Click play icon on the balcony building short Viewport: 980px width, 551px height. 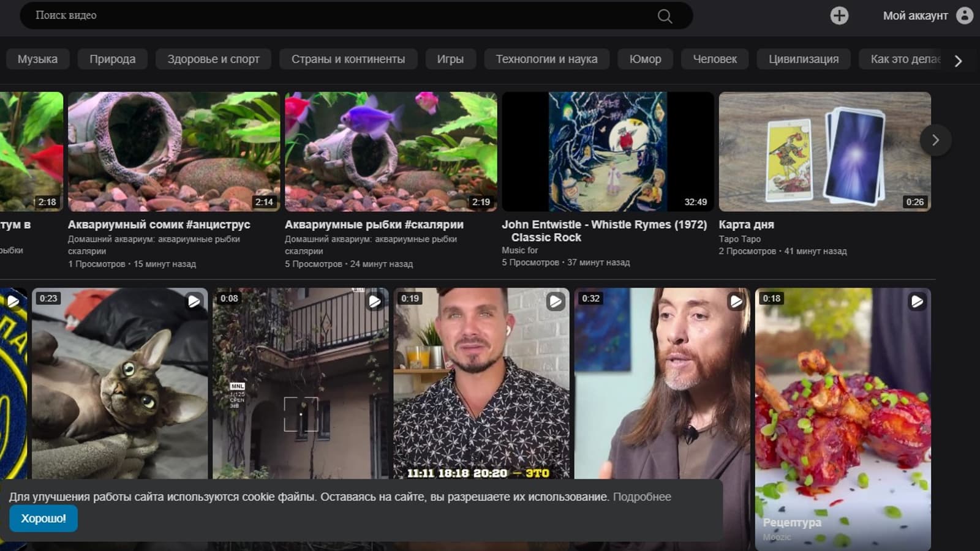(x=374, y=301)
